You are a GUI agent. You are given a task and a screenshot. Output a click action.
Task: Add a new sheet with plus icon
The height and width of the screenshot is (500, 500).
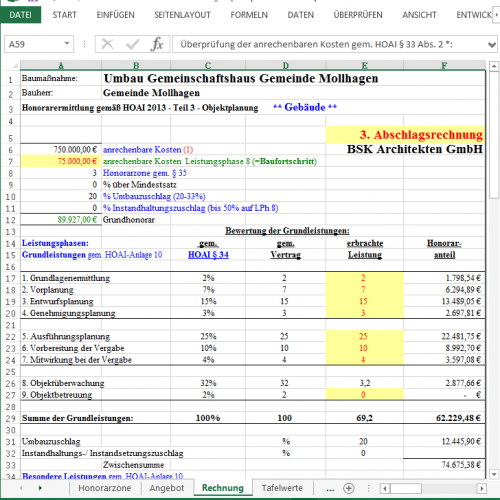349,488
